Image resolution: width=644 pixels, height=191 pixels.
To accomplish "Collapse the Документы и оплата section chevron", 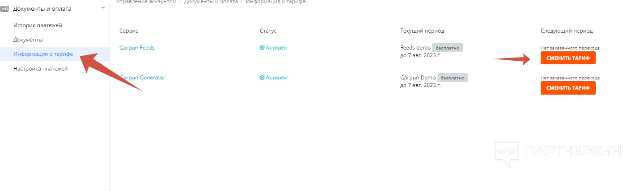I will coord(103,8).
